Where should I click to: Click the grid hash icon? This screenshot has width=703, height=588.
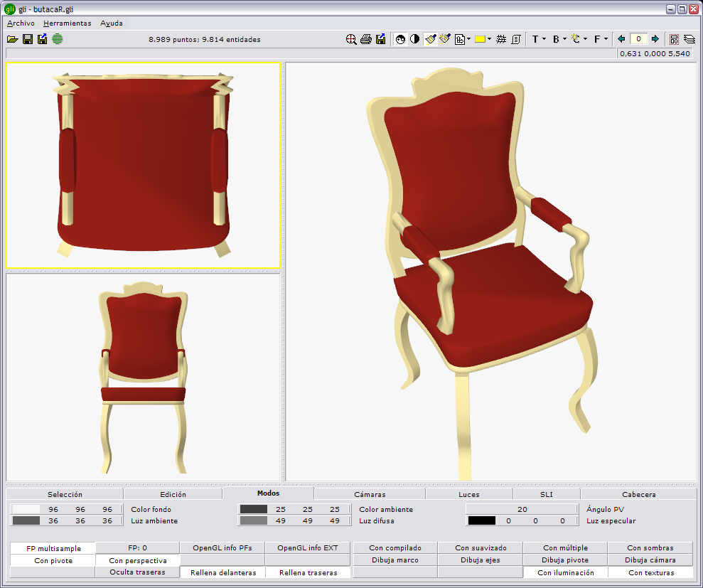point(501,39)
